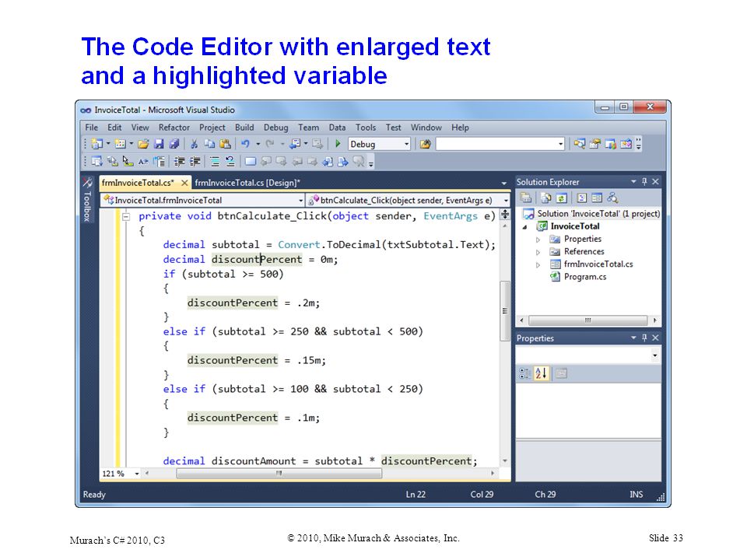This screenshot has width=747, height=560.
Task: Open the Find combo box dropdown
Action: click(561, 144)
